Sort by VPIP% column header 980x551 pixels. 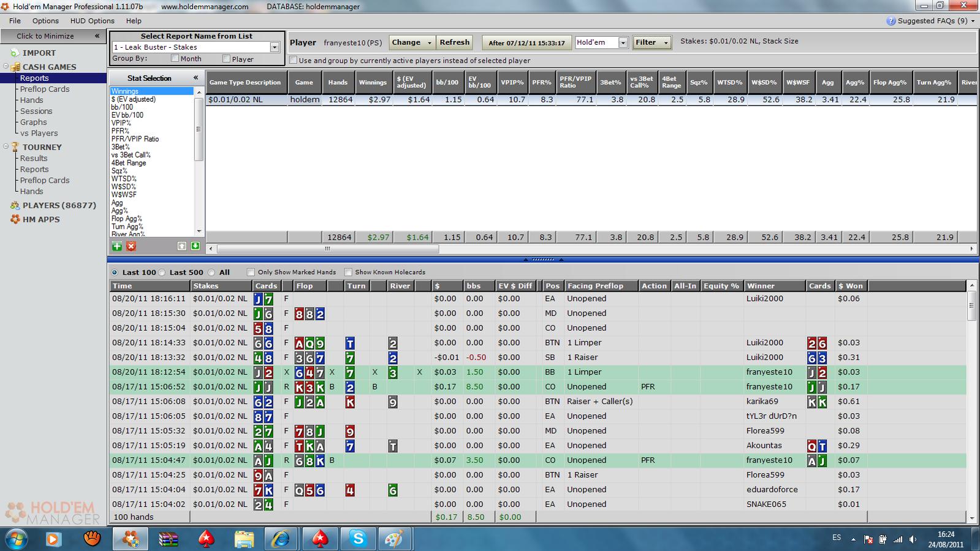pyautogui.click(x=512, y=82)
